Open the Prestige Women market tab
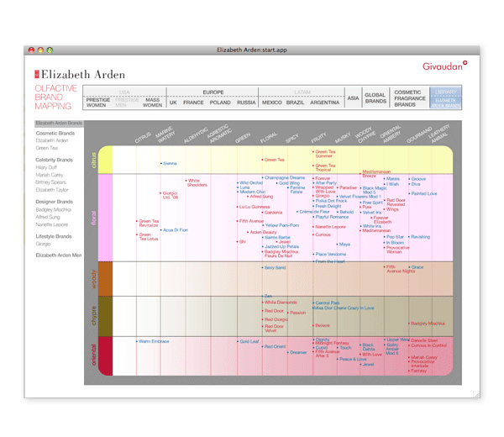 click(98, 103)
